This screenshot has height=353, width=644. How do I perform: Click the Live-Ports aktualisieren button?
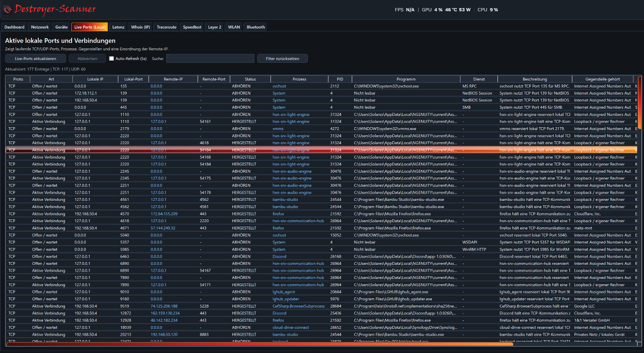pos(35,59)
